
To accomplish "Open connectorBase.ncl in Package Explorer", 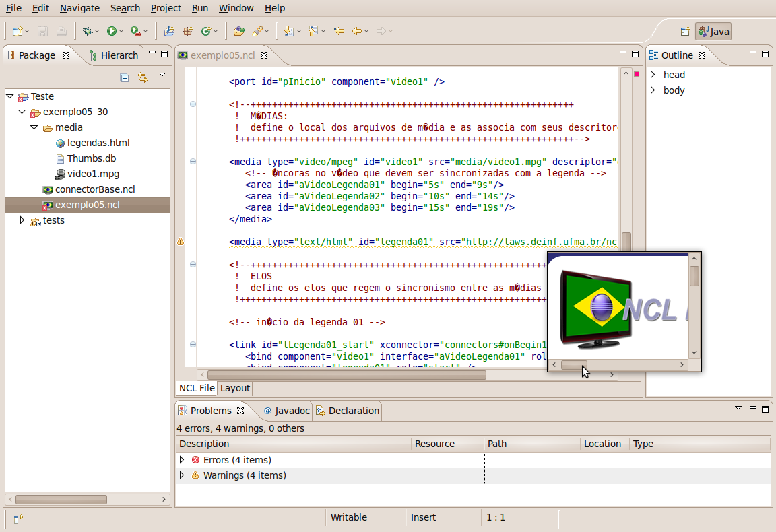I will pyautogui.click(x=94, y=189).
